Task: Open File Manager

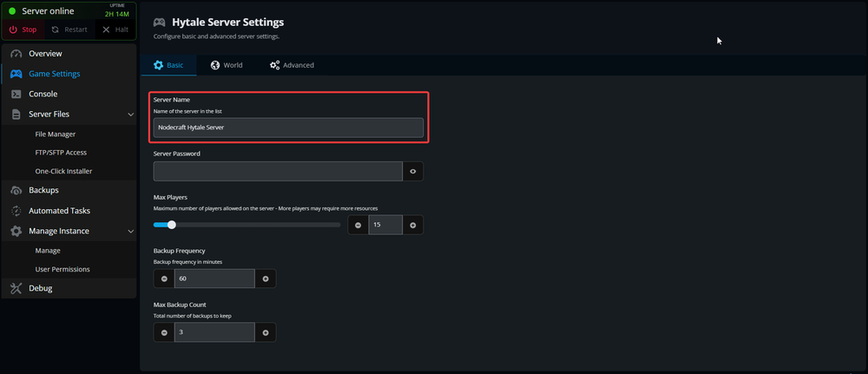Action: click(56, 134)
